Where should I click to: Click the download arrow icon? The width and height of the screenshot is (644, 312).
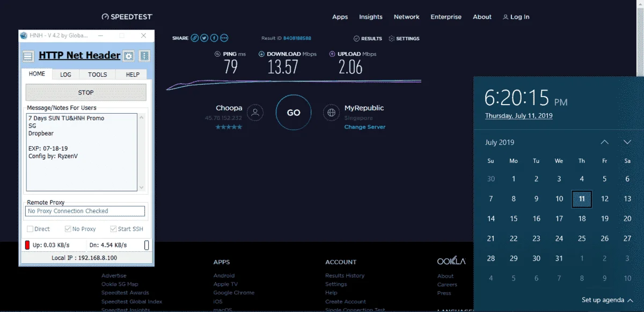pyautogui.click(x=261, y=54)
